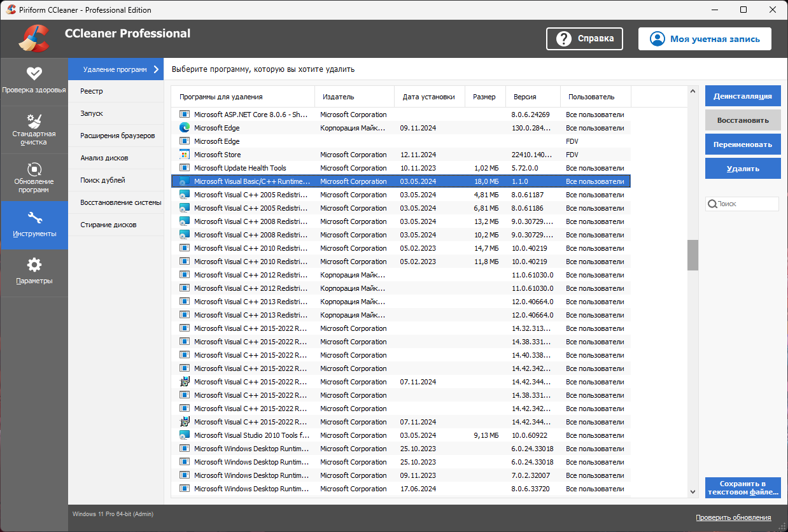Viewport: 788px width, 532px height.
Task: Click icon of Windows Desktop Runtime 8.0.6.33720 row
Action: [185, 489]
